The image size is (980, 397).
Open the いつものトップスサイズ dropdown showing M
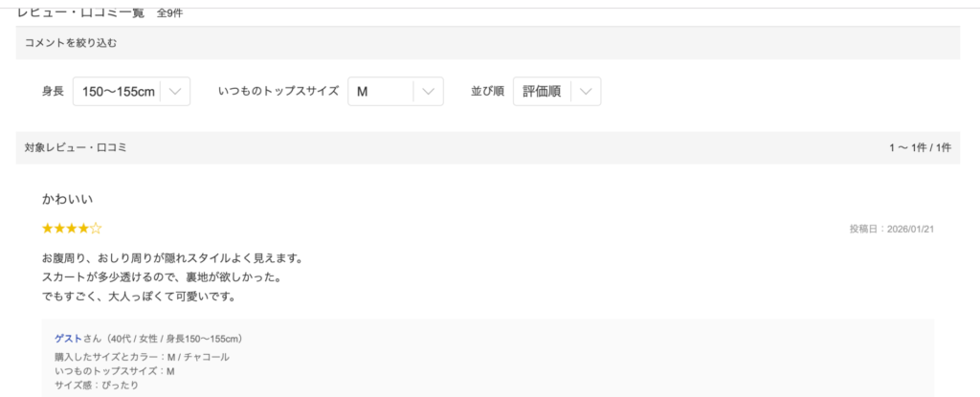tap(382, 92)
